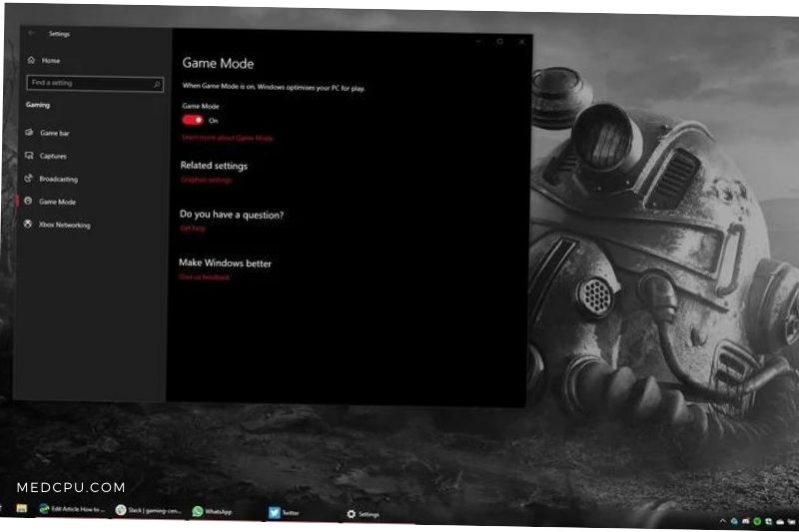Click the Xbox logo sidebar icon
799x532 pixels.
point(28,224)
